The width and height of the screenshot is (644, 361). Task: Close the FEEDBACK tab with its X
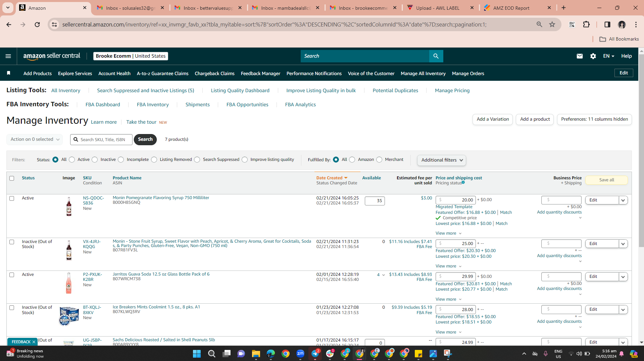tap(34, 342)
